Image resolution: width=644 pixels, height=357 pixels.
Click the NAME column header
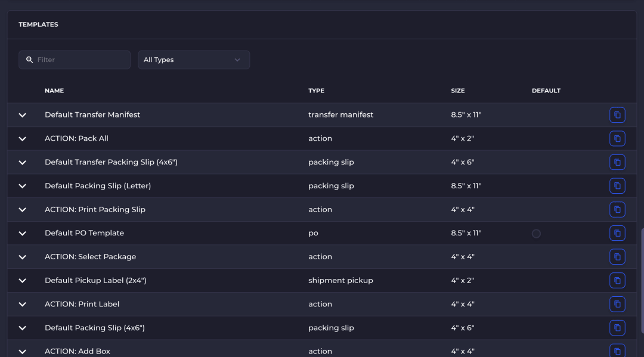coord(54,91)
